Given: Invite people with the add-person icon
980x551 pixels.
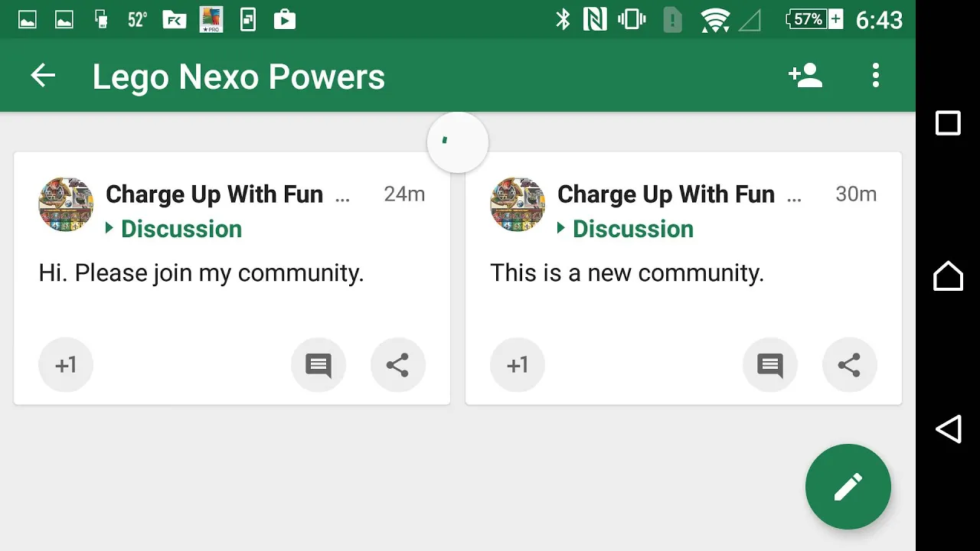Looking at the screenshot, I should (x=805, y=75).
